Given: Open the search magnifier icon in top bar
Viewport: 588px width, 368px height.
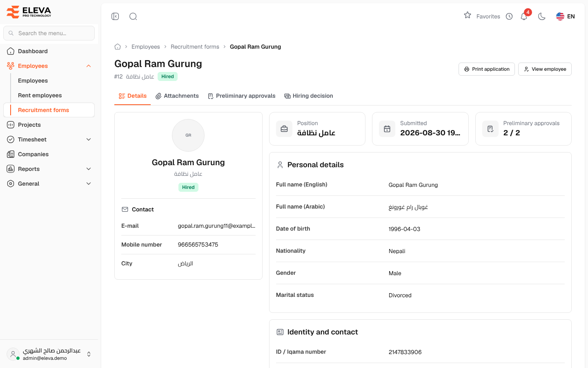Looking at the screenshot, I should click(x=133, y=16).
